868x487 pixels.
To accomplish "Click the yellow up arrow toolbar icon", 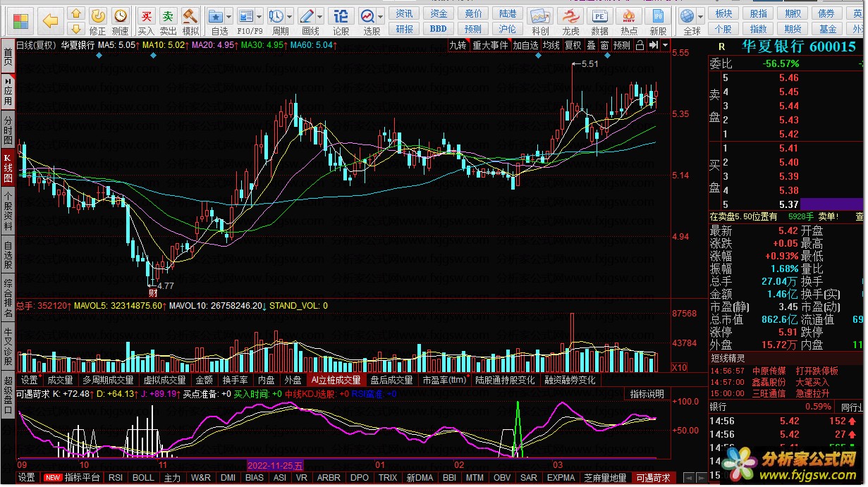I will (x=76, y=13).
